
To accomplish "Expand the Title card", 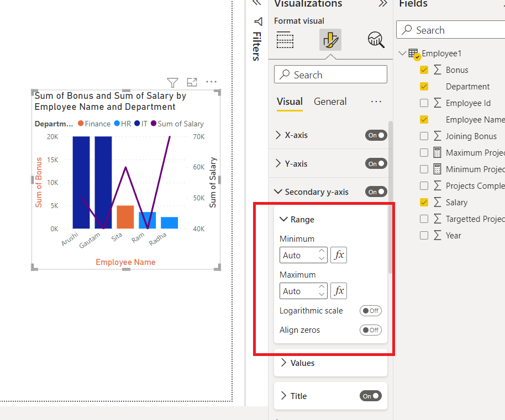I will (283, 396).
